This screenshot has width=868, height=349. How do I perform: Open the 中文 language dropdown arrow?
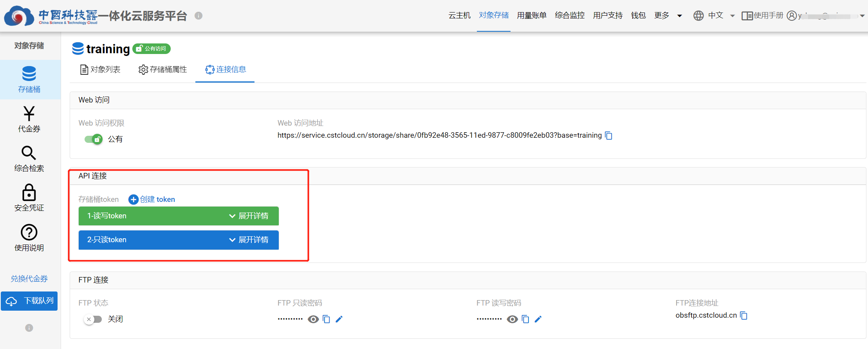coord(733,16)
